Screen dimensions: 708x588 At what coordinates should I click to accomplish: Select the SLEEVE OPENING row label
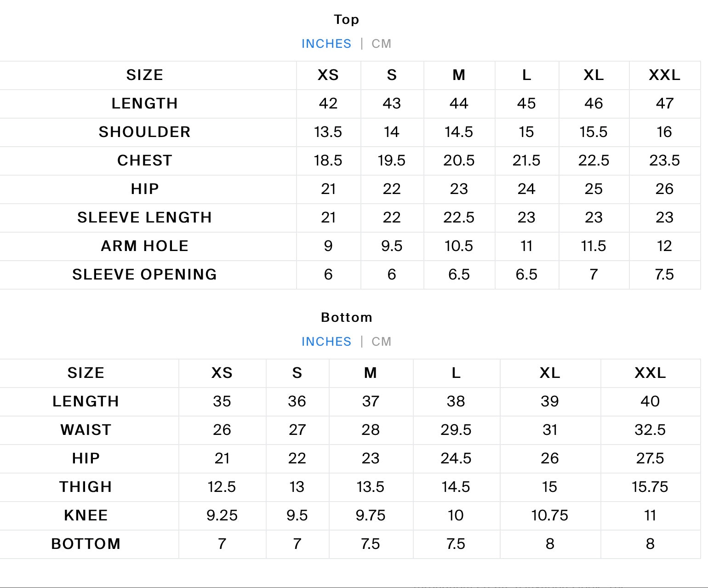pos(144,274)
